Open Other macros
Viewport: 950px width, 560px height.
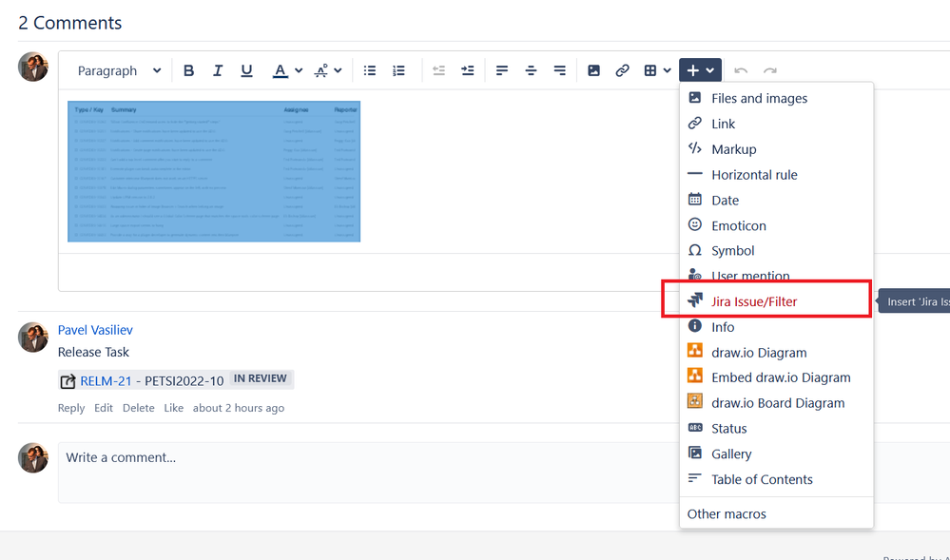[x=776, y=514]
